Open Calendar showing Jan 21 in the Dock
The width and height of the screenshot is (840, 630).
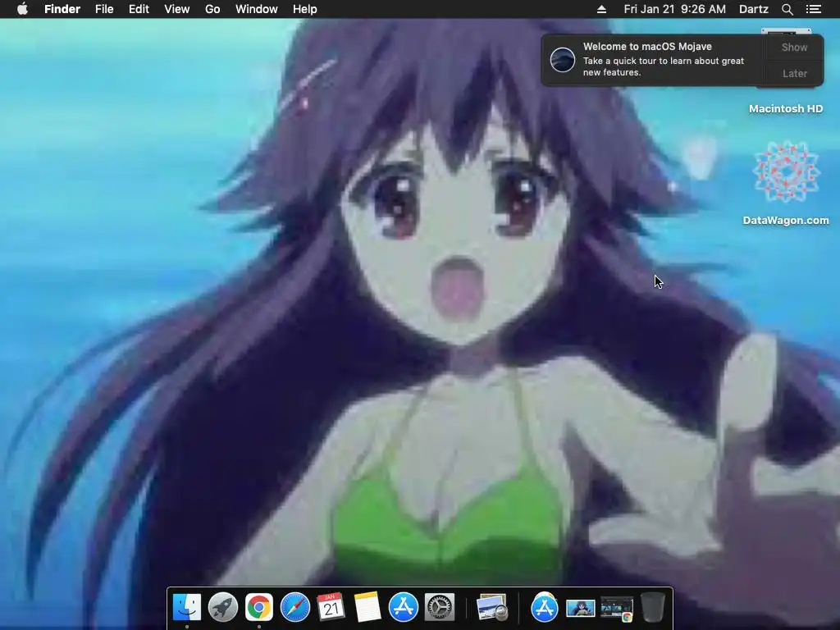(x=331, y=608)
